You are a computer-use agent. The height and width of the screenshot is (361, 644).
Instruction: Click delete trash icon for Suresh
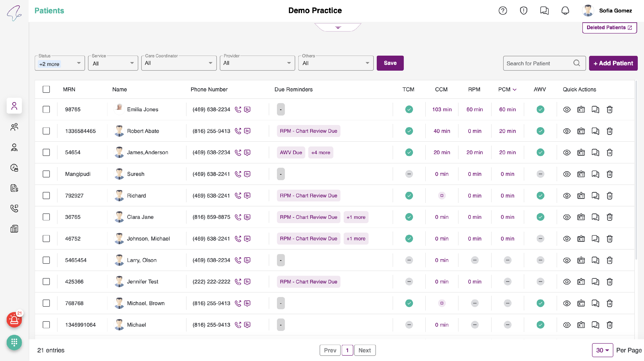[609, 174]
